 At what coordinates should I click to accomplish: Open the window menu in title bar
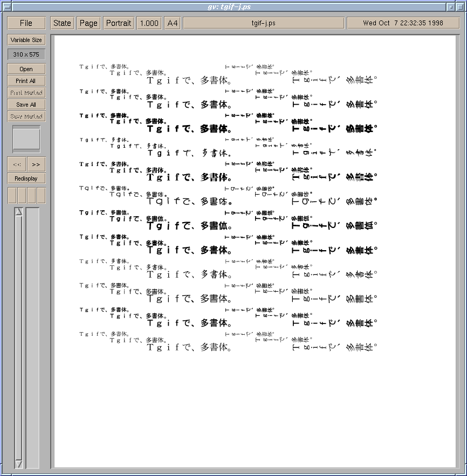(x=7, y=7)
